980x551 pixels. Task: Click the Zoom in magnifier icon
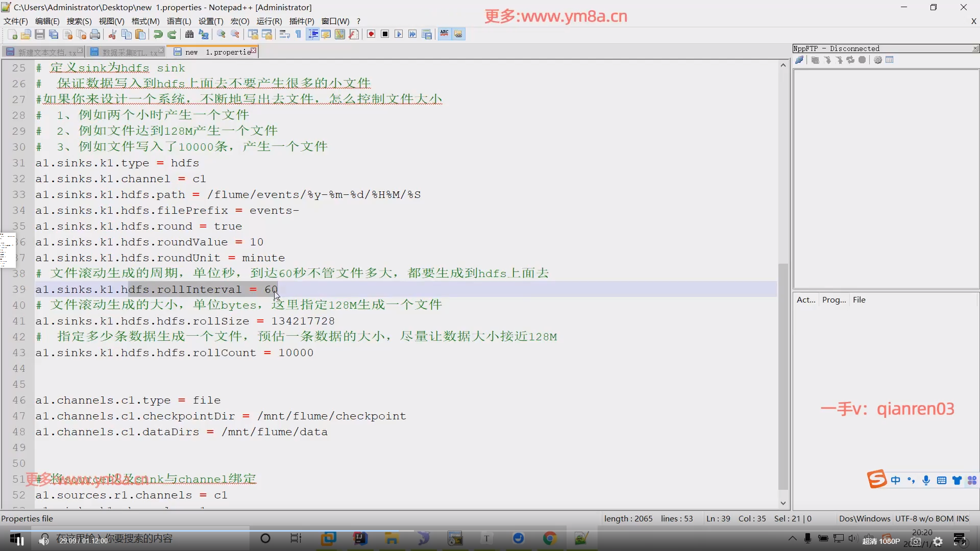tap(221, 34)
